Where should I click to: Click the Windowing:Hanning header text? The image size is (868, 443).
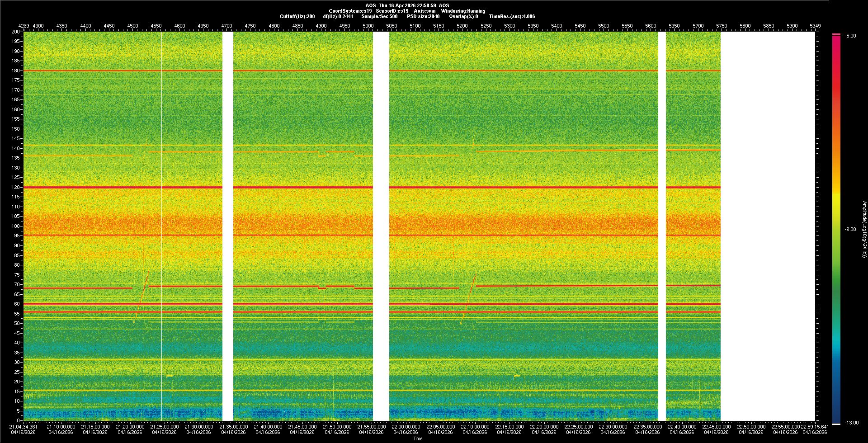(x=463, y=11)
